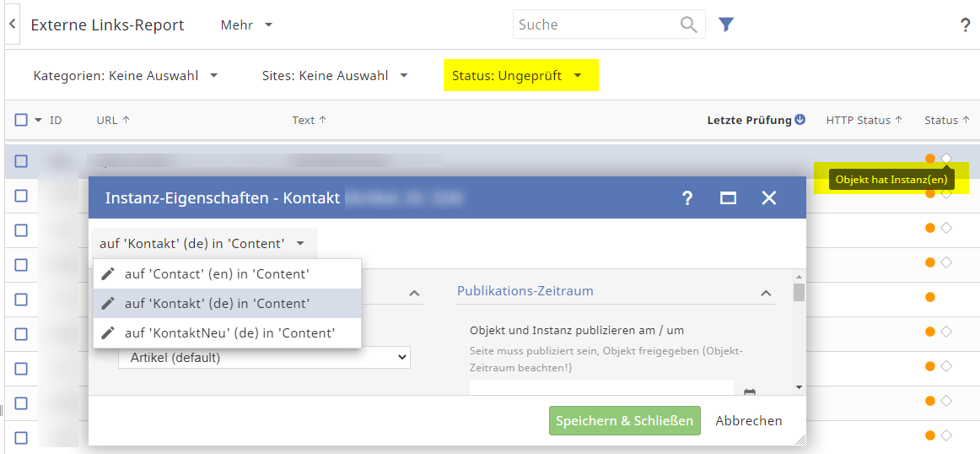Click pencil icon for 'Contact' (en) instance

coord(108,273)
